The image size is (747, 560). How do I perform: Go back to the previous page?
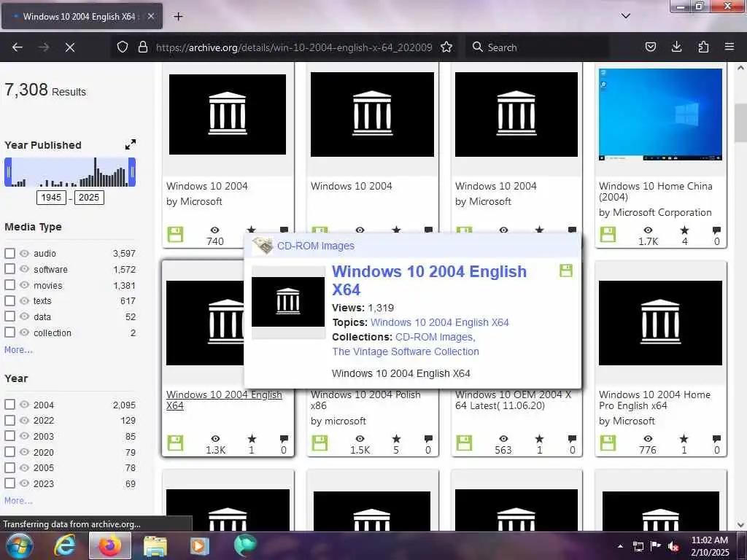[18, 47]
